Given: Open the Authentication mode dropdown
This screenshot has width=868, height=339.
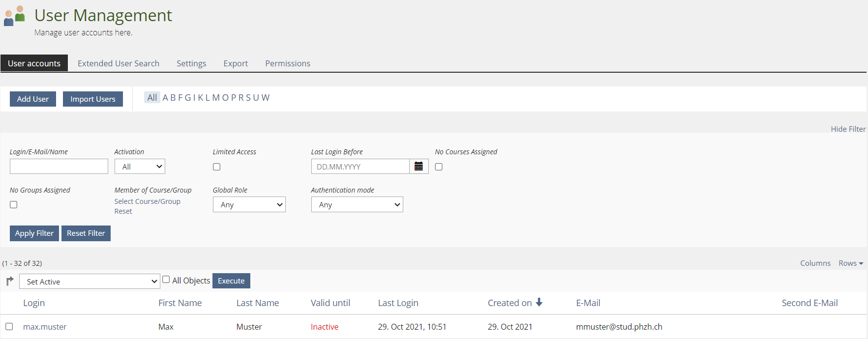Looking at the screenshot, I should (x=357, y=205).
